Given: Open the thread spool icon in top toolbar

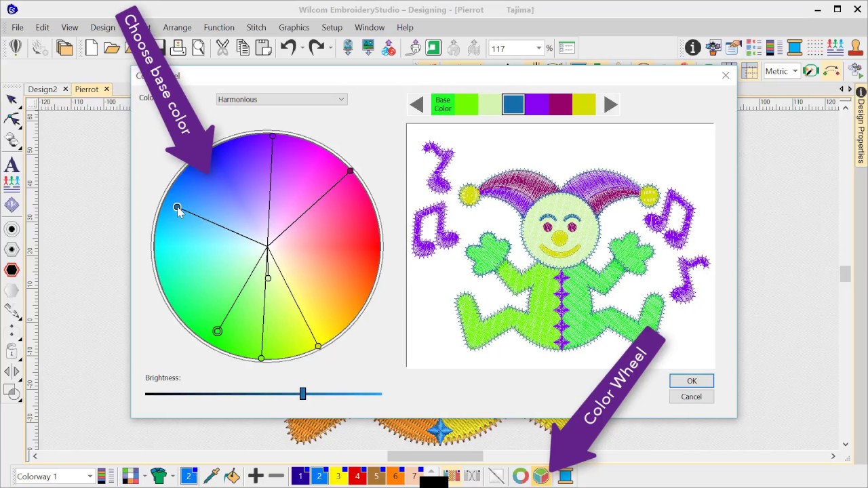Looking at the screenshot, I should [795, 47].
